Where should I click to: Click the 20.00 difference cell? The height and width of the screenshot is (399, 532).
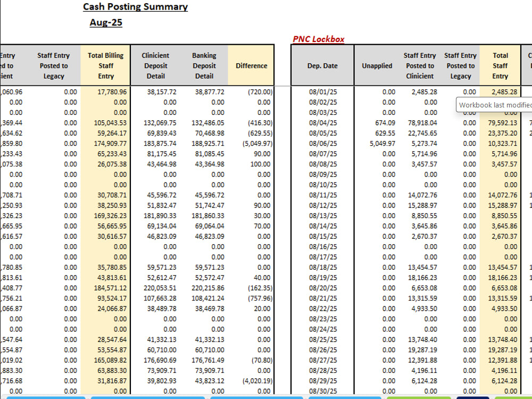(262, 309)
